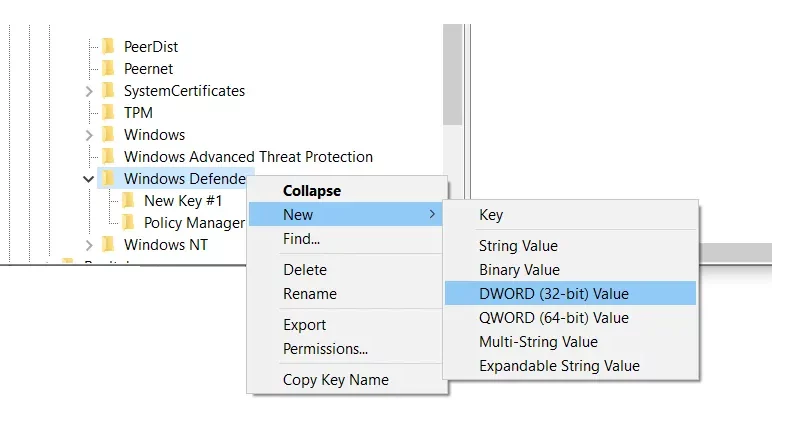Viewport: 800px width, 446px height.
Task: Choose Find... in the context menu
Action: [x=345, y=239]
